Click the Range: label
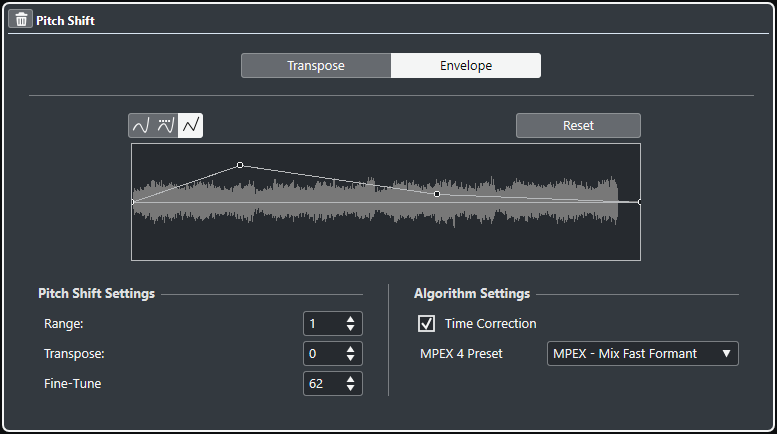777x434 pixels. (63, 324)
